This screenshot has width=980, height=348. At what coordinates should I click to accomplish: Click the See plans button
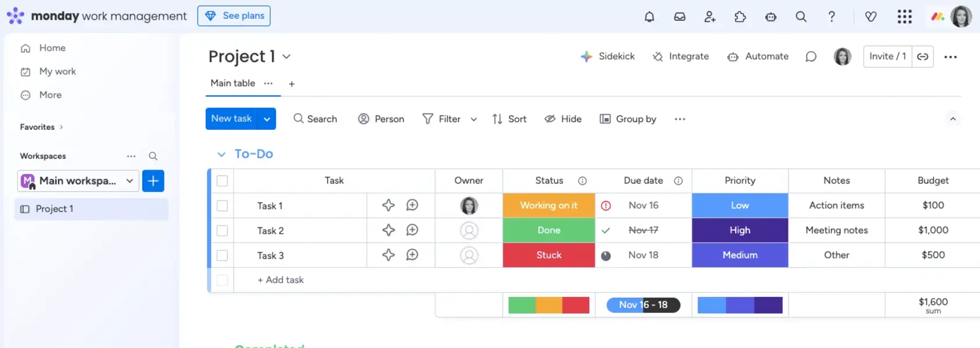click(234, 16)
